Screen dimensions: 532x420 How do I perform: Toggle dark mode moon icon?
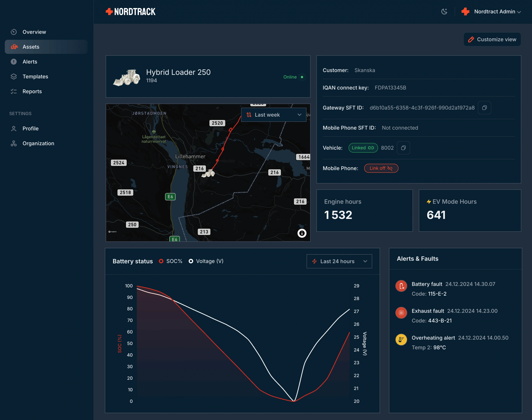444,12
